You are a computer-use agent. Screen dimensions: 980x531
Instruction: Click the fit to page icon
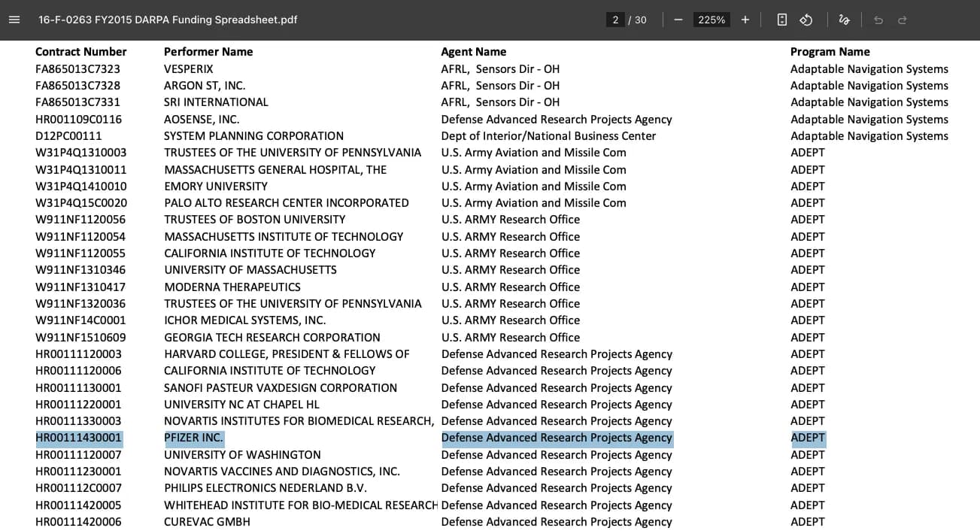782,20
